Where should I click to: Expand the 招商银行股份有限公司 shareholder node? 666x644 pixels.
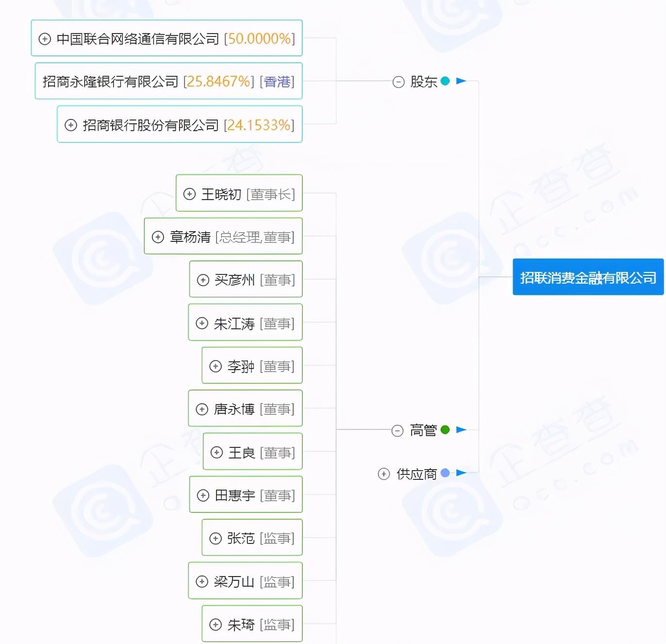click(x=71, y=125)
